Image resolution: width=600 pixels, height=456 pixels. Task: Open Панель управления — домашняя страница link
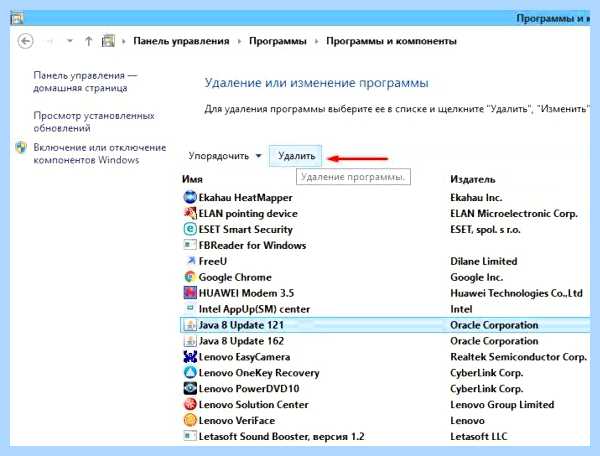(85, 81)
